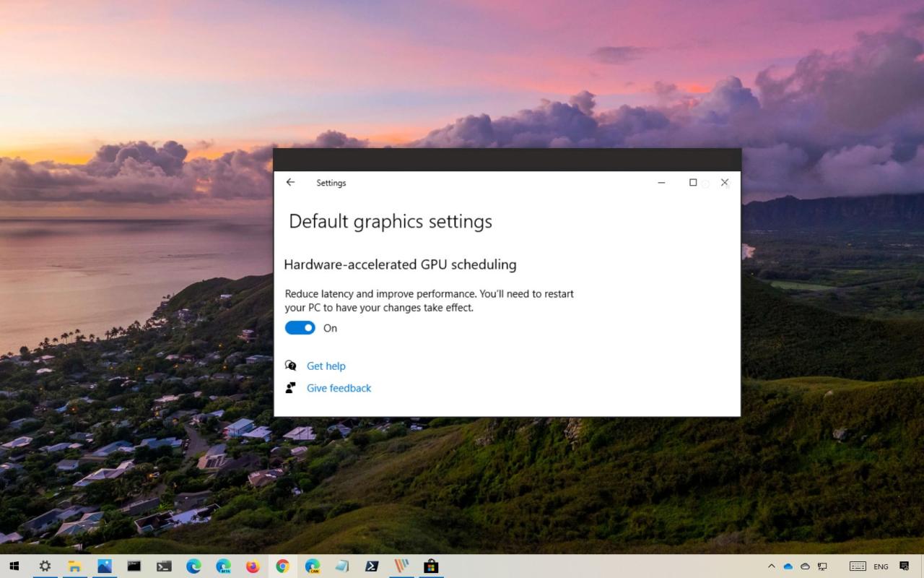Open the ENG language switcher
The height and width of the screenshot is (578, 924).
click(x=881, y=566)
